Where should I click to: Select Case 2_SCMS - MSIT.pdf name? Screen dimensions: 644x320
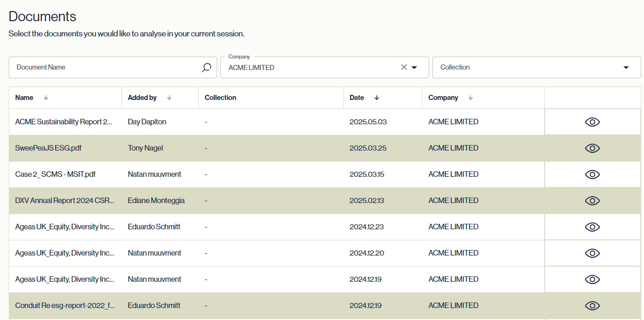55,175
